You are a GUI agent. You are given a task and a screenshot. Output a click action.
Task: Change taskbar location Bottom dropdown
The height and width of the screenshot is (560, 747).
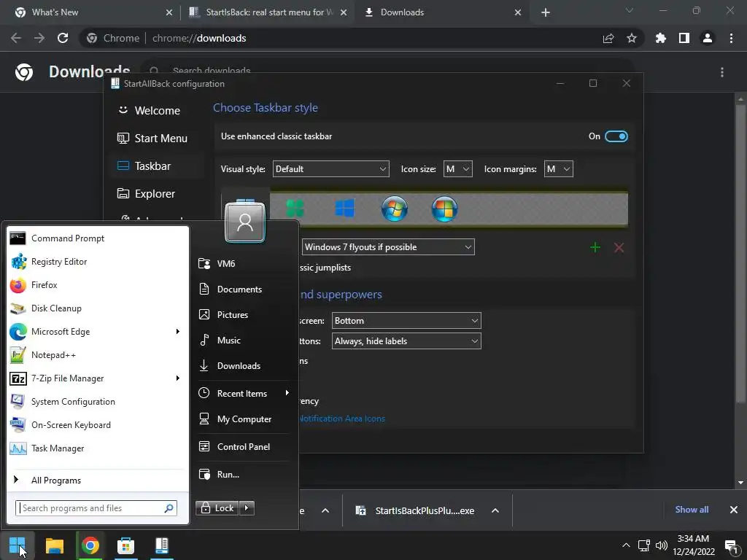coord(406,321)
